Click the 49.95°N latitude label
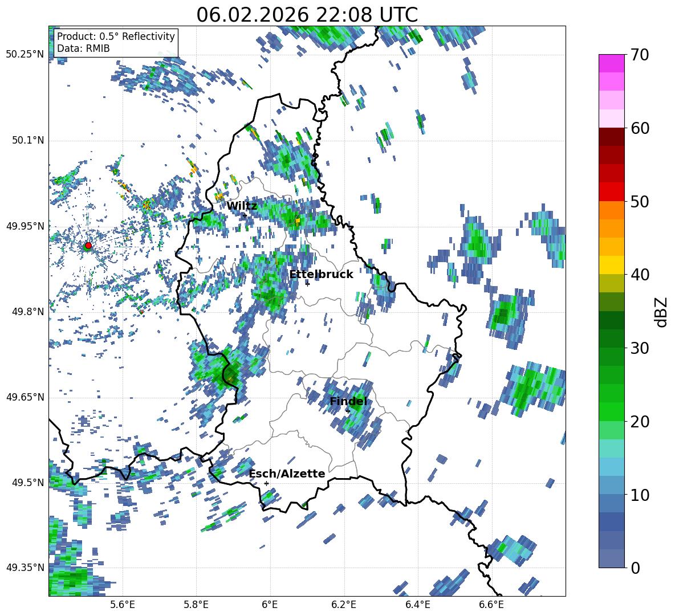 pyautogui.click(x=26, y=226)
